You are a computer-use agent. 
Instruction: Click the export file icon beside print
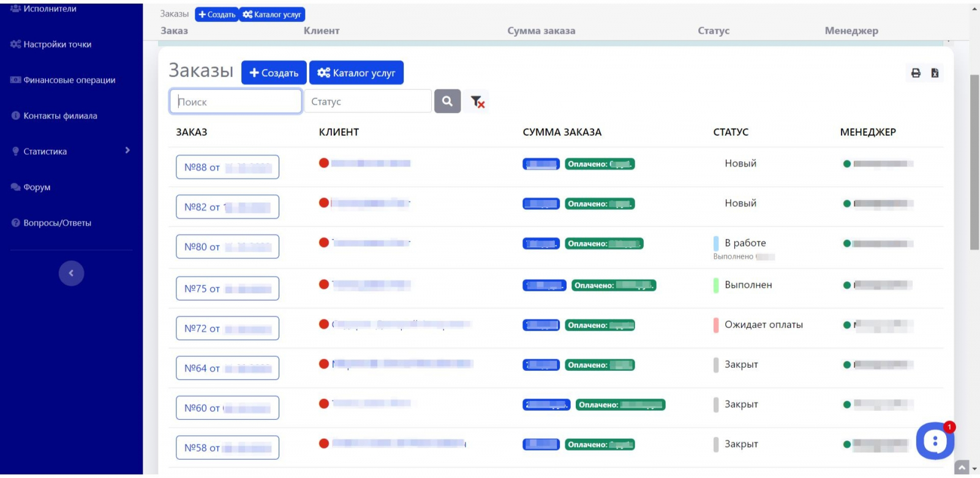(x=935, y=73)
